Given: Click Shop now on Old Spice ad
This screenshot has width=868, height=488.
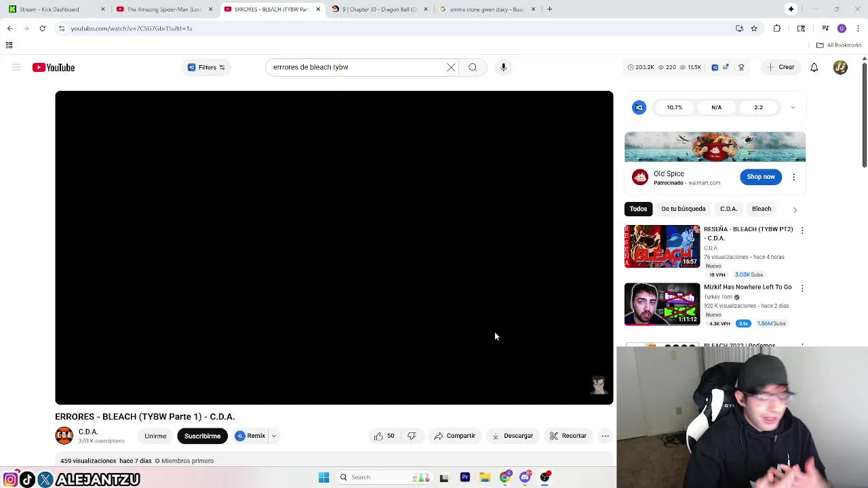Looking at the screenshot, I should click(x=760, y=177).
